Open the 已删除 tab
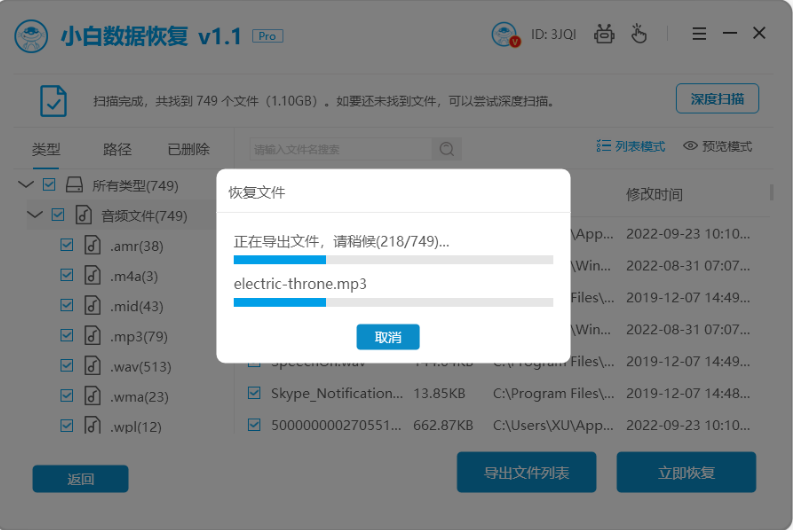The height and width of the screenshot is (530, 793). [x=188, y=149]
